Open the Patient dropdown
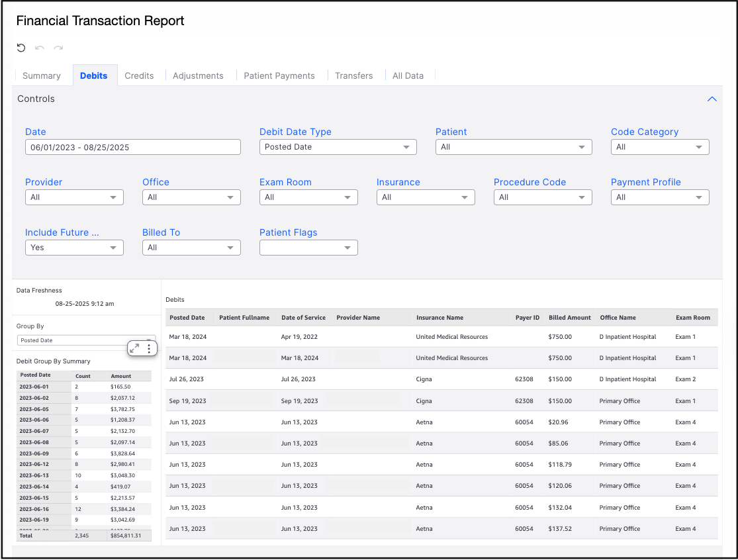 click(x=514, y=147)
